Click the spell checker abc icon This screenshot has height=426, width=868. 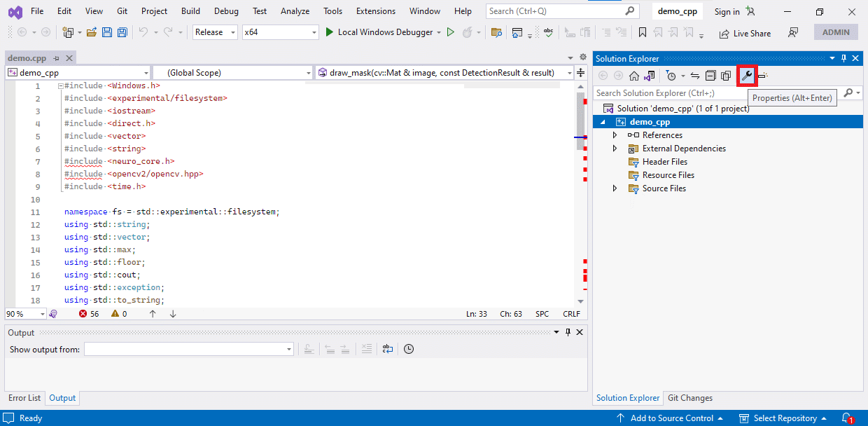pyautogui.click(x=549, y=32)
